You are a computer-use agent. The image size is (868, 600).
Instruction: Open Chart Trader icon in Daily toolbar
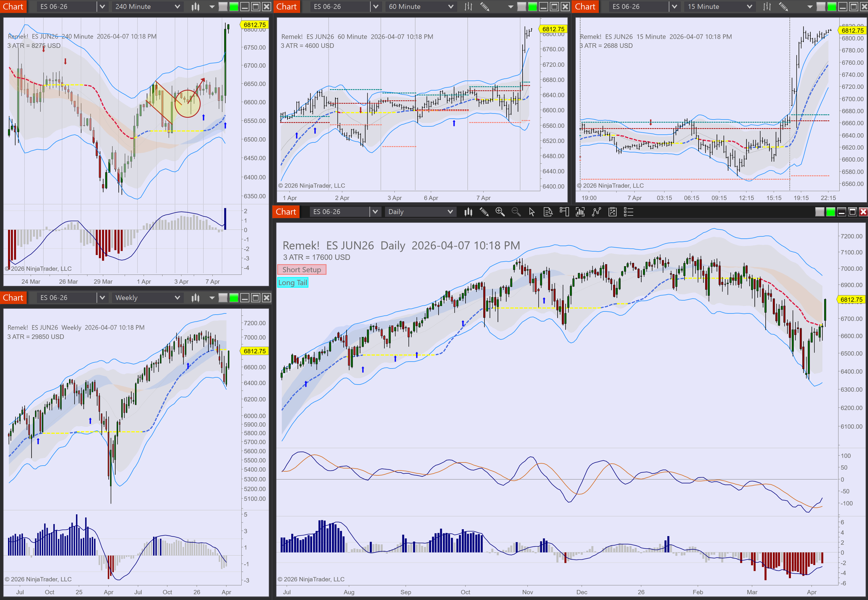pos(564,212)
